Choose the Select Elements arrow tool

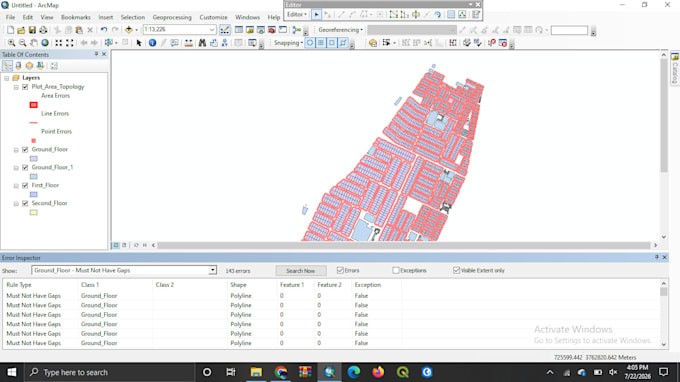tap(139, 43)
